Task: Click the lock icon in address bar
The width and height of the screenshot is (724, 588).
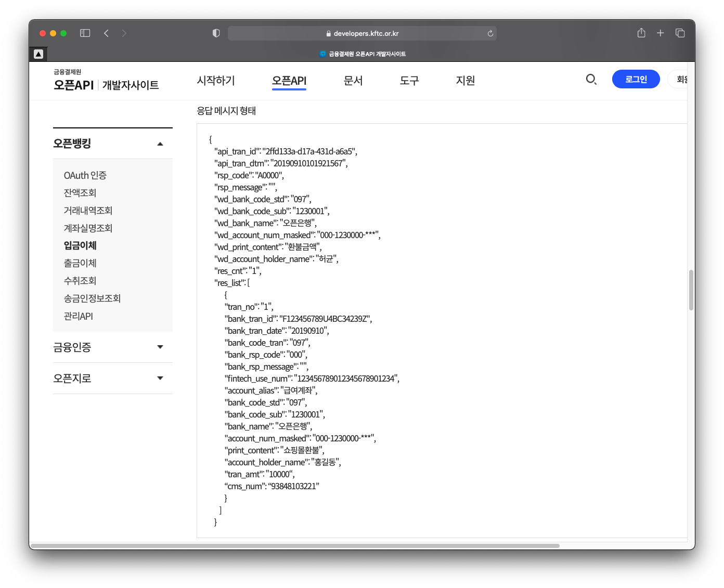Action: pos(328,34)
